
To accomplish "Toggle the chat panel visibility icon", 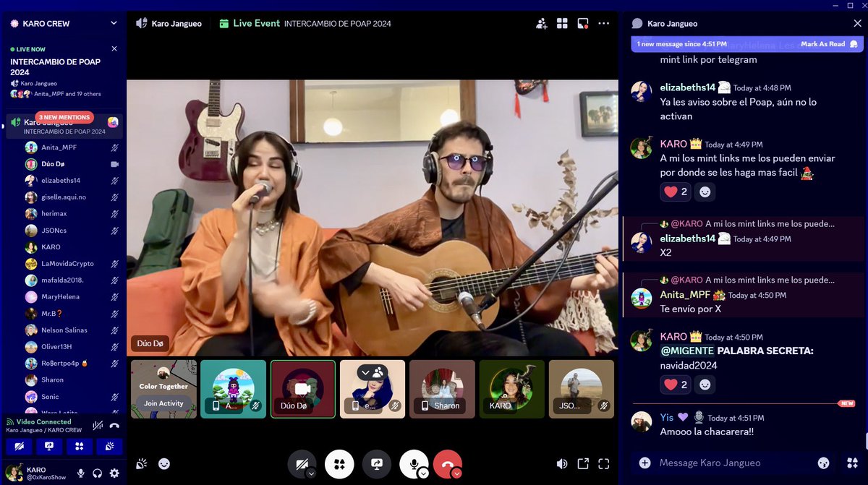I will pyautogui.click(x=583, y=23).
